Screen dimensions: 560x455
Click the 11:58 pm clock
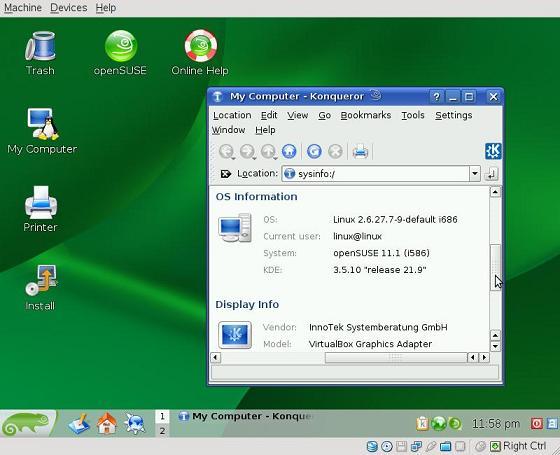[496, 424]
